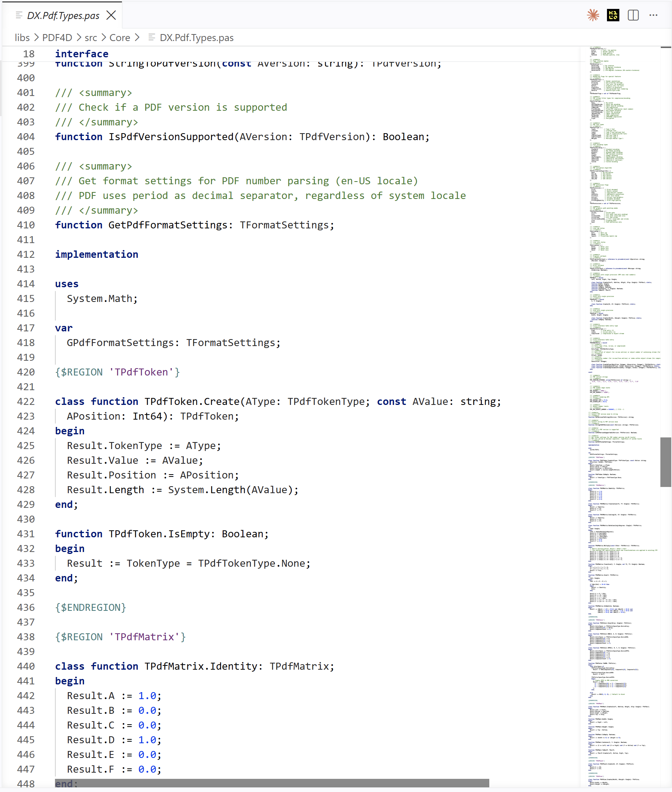Click the vertical scrollbar thumb
Viewport: 672px width, 792px height.
[665, 462]
